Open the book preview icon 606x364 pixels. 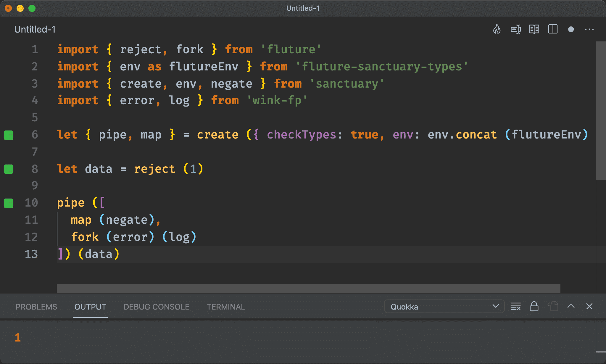pos(534,29)
